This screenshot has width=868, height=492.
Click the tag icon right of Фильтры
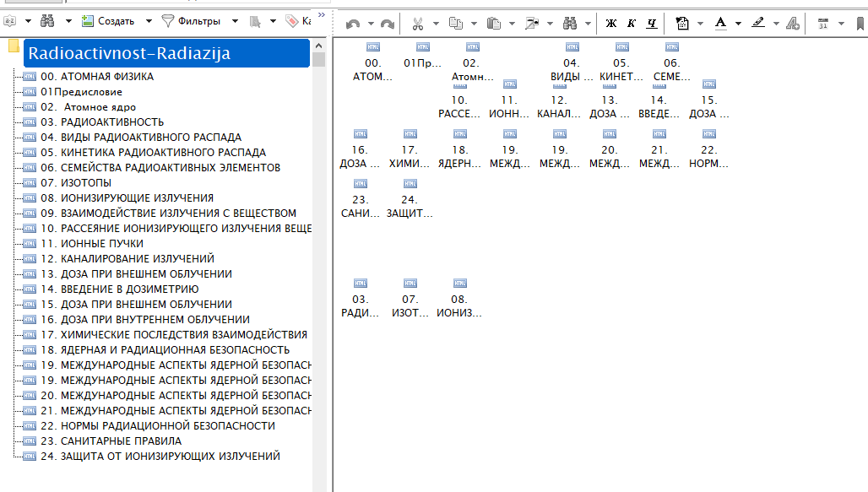click(291, 21)
